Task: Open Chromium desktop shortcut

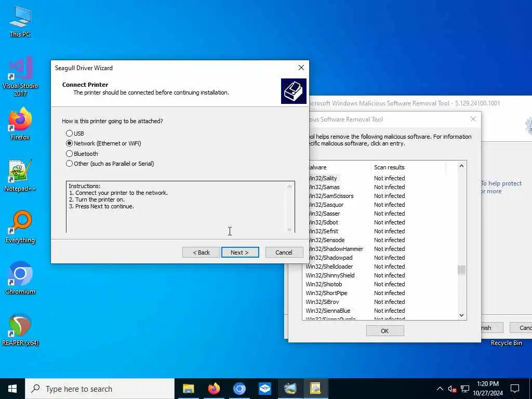Action: tap(20, 278)
